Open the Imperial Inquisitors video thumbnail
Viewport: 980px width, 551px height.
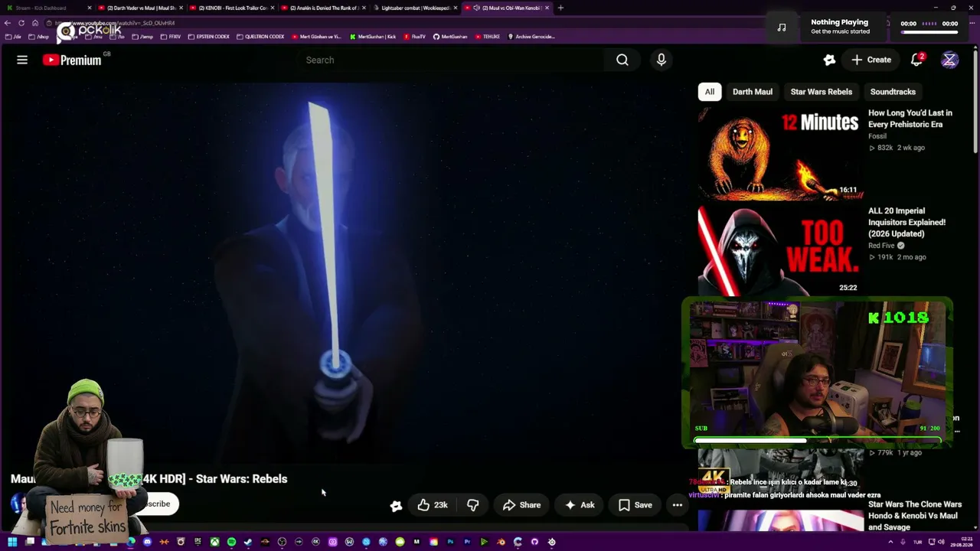[x=779, y=250]
